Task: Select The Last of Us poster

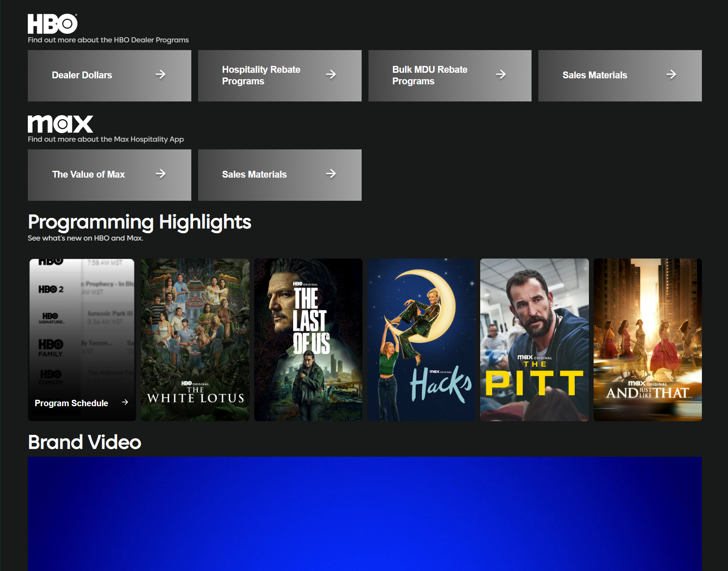Action: (x=308, y=340)
